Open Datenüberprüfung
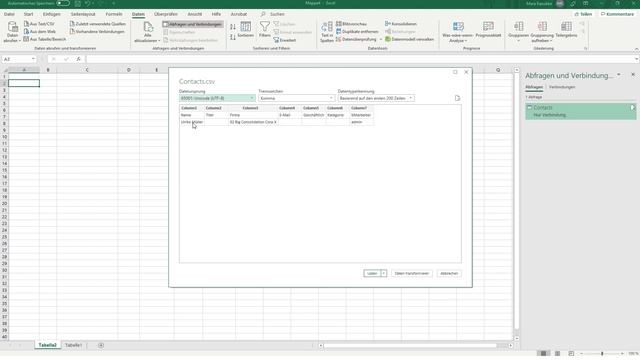This screenshot has height=360, width=640. tap(356, 39)
